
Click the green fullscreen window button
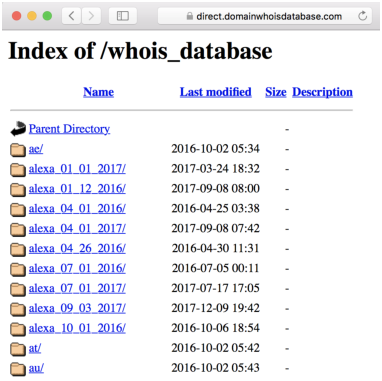pyautogui.click(x=47, y=16)
